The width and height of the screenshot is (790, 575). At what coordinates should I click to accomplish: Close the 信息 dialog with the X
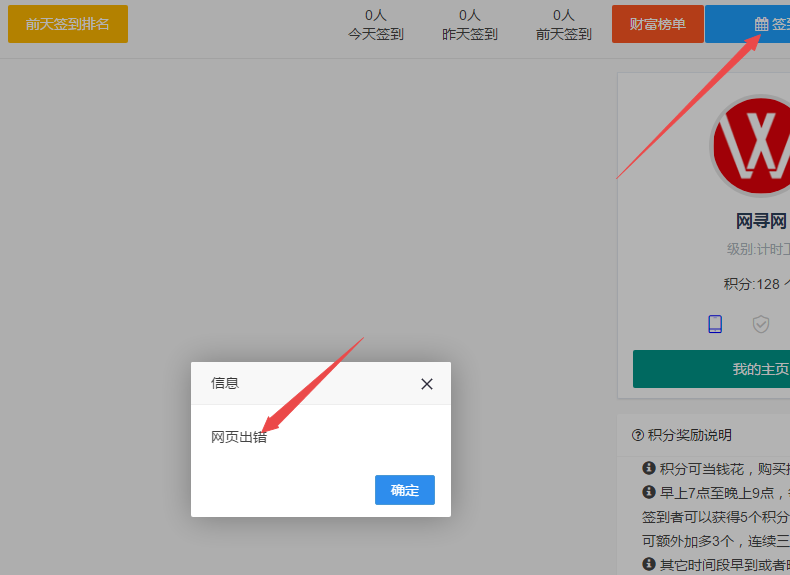(x=427, y=384)
